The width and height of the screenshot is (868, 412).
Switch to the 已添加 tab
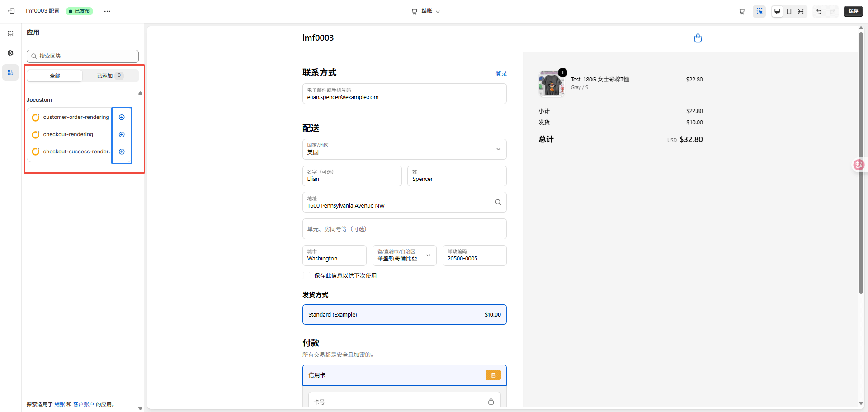pyautogui.click(x=110, y=76)
